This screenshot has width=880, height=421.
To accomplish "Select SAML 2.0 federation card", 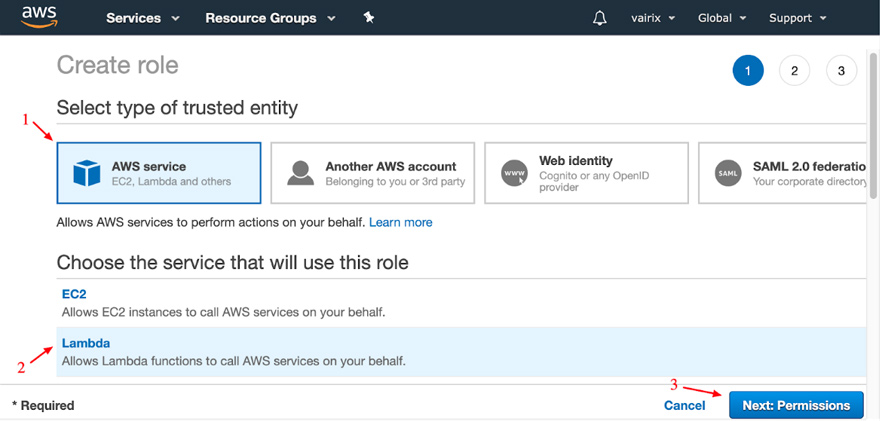I will 782,173.
